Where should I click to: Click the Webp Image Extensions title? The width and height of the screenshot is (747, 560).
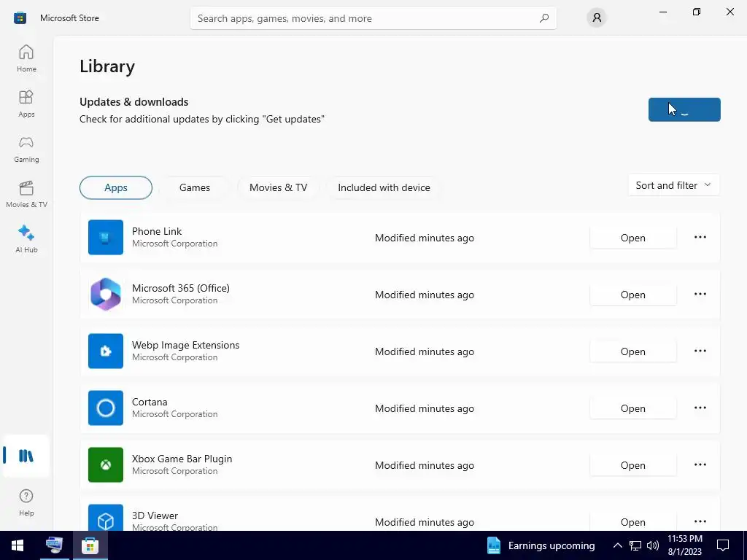coord(186,345)
